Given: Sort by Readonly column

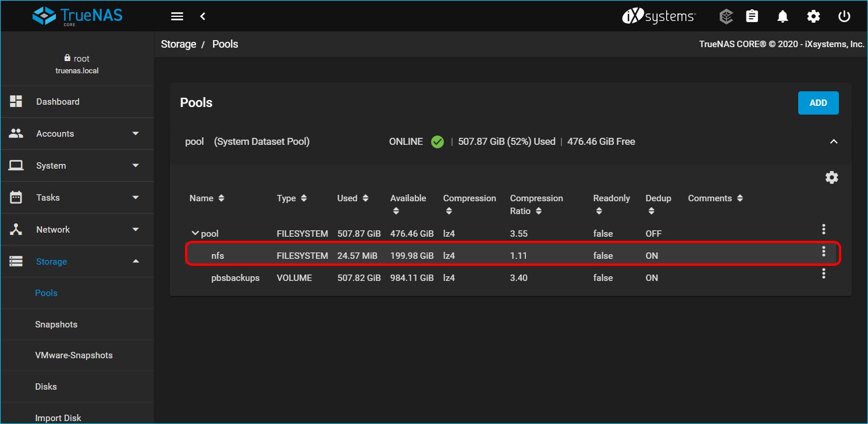Looking at the screenshot, I should click(611, 204).
